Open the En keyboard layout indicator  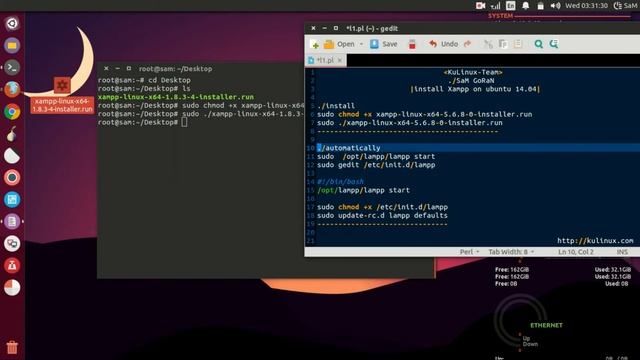coord(511,6)
